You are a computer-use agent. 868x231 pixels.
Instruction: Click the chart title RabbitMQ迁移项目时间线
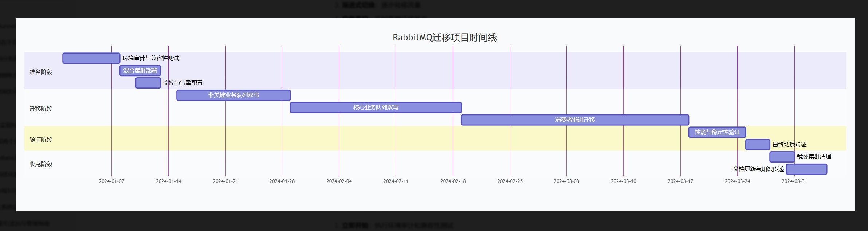(445, 38)
